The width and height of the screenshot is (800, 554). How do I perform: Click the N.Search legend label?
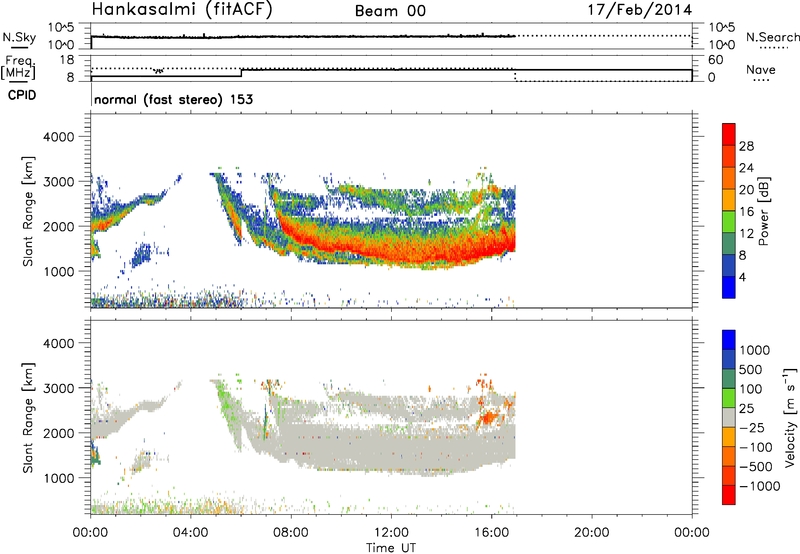[772, 37]
